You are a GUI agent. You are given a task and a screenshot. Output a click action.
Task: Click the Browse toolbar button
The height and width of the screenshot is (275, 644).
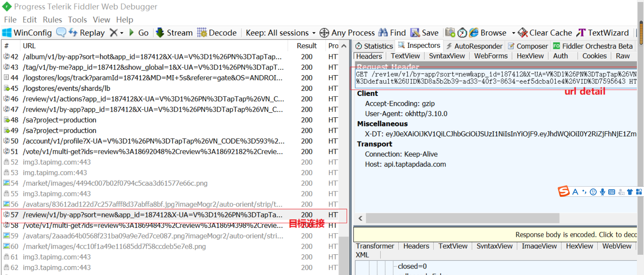[488, 33]
